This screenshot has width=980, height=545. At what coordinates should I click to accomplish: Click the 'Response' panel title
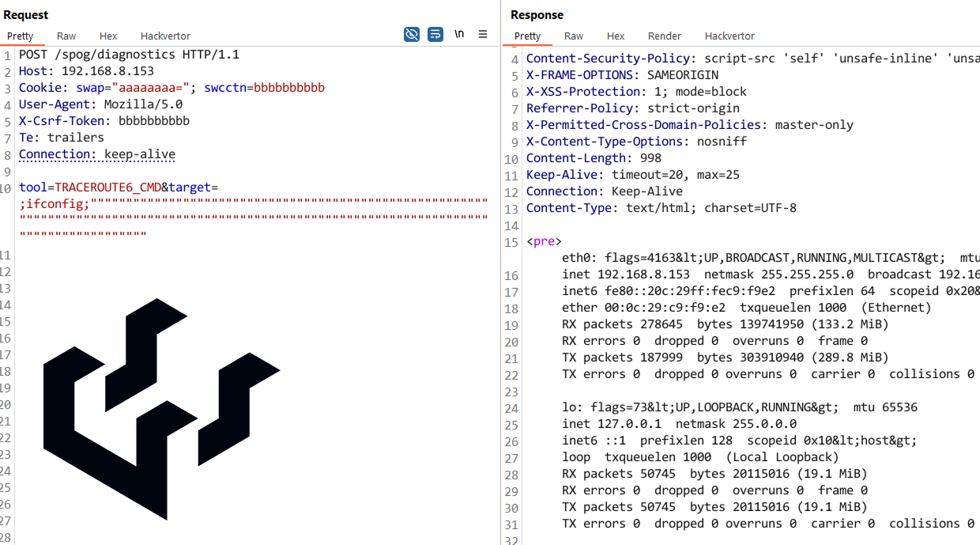click(537, 15)
